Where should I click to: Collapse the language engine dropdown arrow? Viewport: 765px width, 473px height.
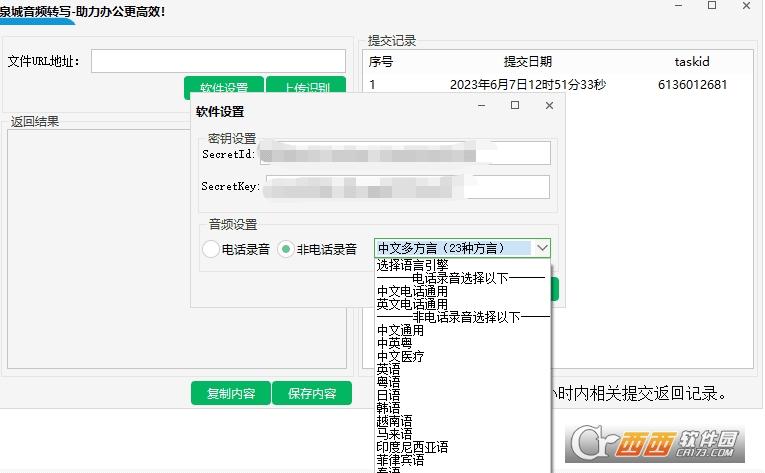[542, 248]
